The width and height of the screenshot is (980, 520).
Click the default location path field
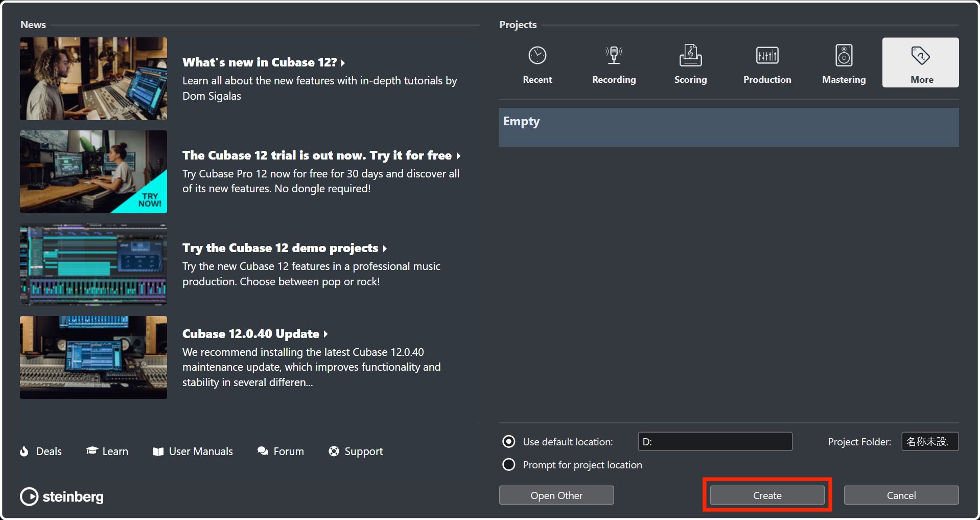(714, 441)
